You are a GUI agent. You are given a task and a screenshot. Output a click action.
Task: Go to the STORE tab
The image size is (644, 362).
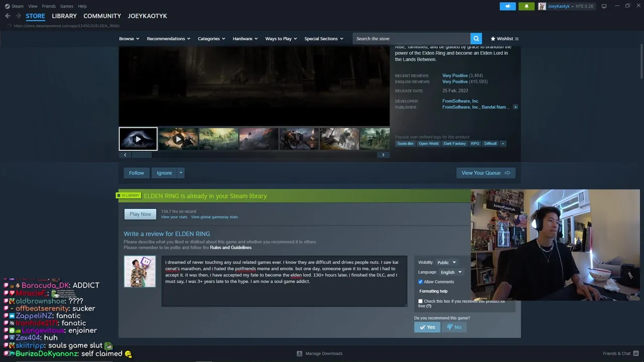pyautogui.click(x=35, y=16)
